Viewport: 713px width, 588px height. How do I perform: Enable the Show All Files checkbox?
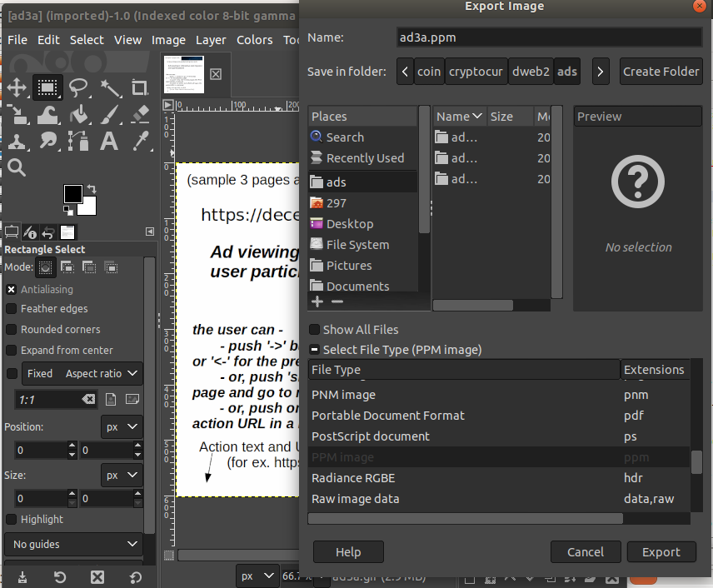(315, 329)
